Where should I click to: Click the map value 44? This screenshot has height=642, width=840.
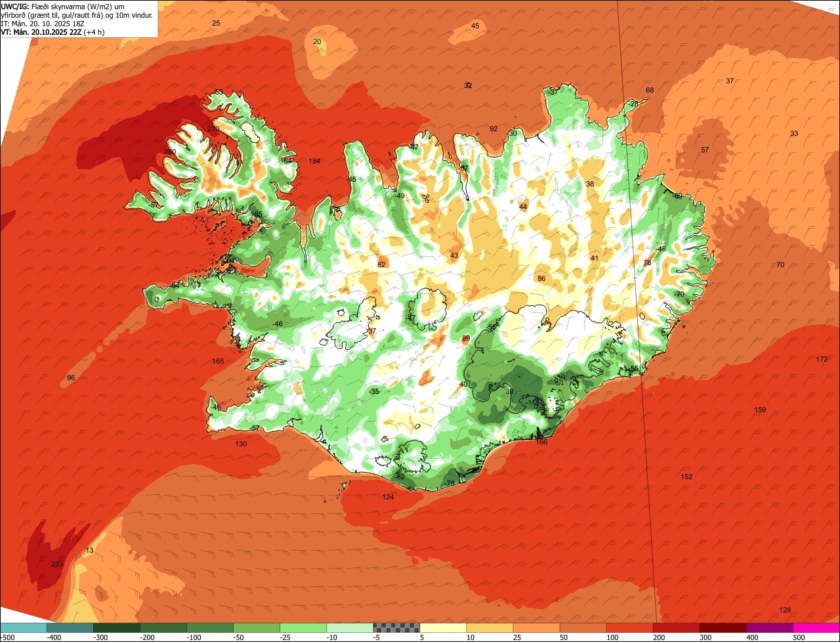point(523,207)
